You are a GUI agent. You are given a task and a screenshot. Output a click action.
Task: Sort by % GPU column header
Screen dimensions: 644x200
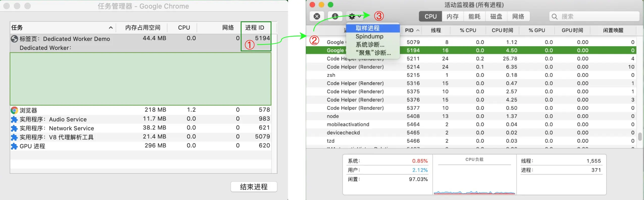[x=537, y=30]
